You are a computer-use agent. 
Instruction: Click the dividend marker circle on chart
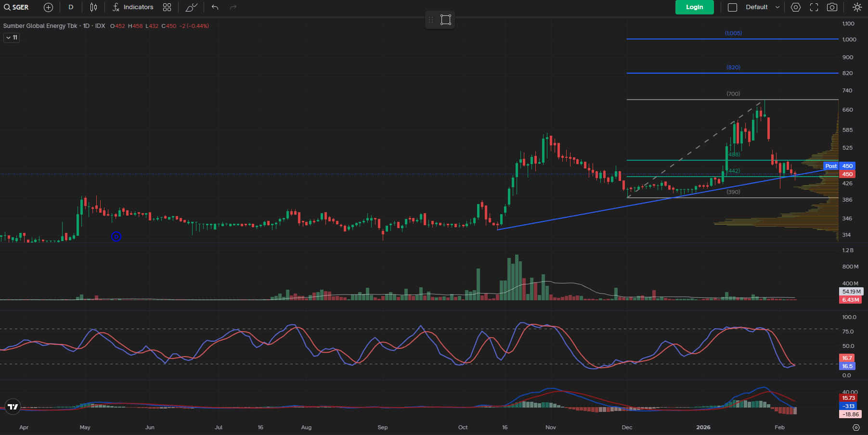(x=116, y=236)
